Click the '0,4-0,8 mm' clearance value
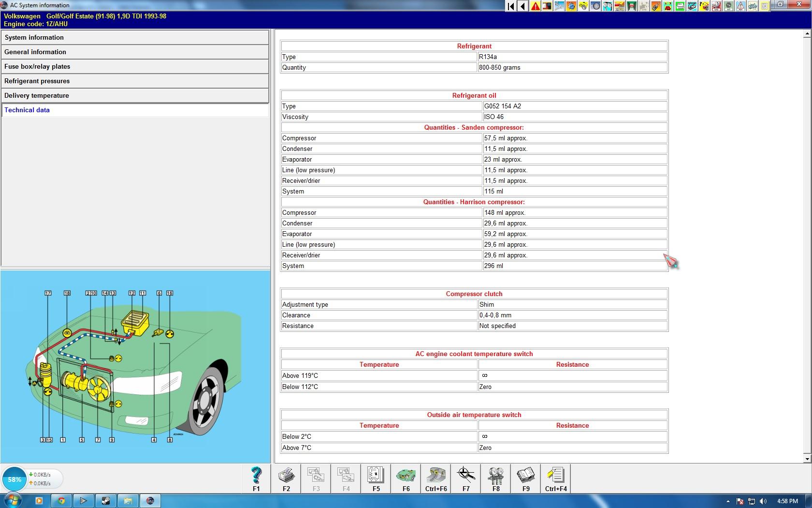Image resolution: width=812 pixels, height=508 pixels. click(x=495, y=315)
